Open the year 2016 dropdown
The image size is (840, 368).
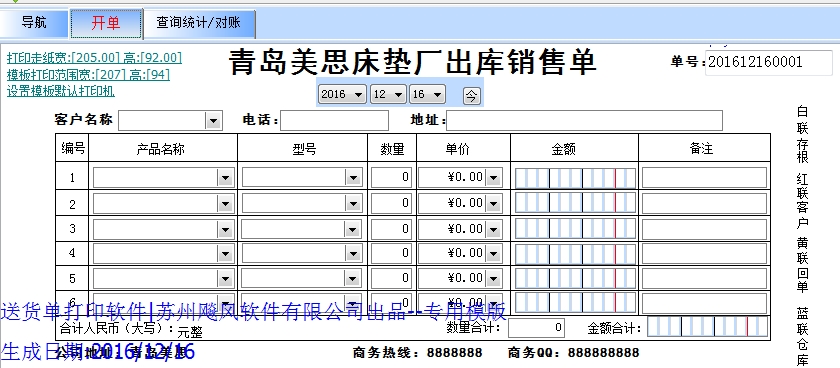coord(342,94)
